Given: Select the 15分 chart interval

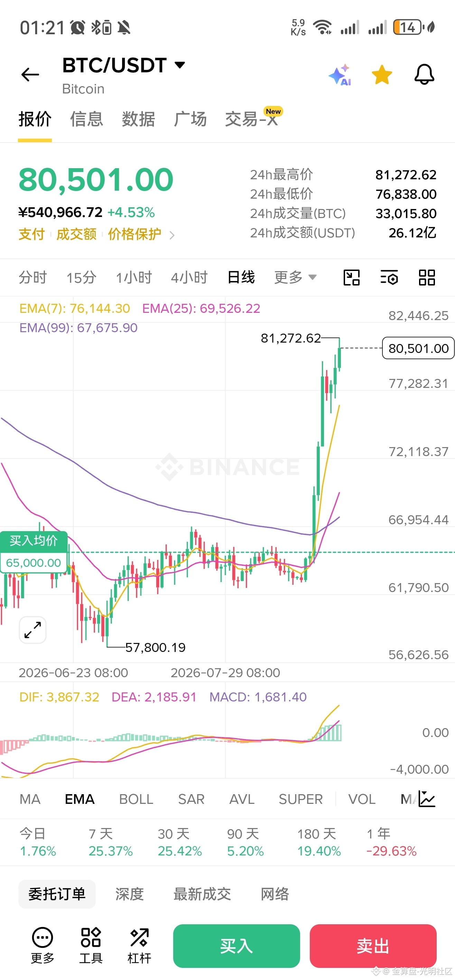Looking at the screenshot, I should (x=81, y=277).
